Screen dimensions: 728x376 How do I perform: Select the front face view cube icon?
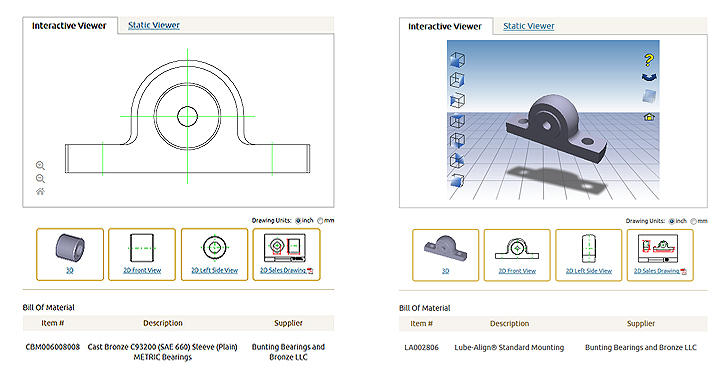tap(457, 60)
